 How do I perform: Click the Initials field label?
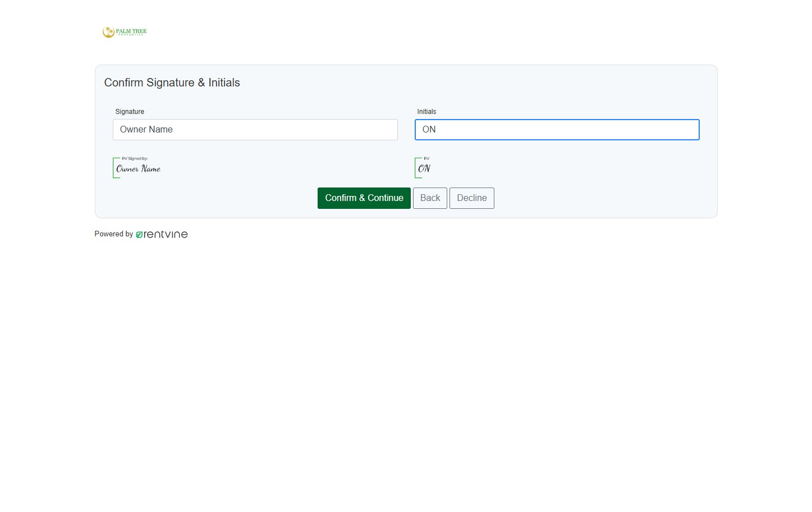426,112
